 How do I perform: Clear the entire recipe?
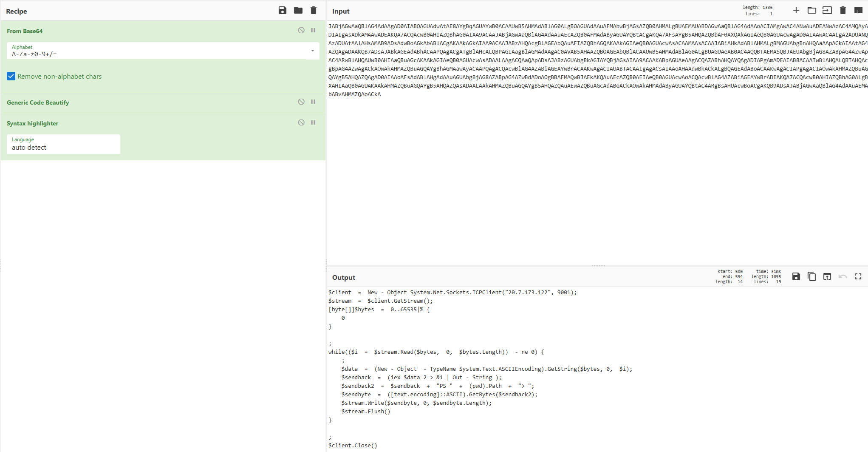tap(313, 10)
